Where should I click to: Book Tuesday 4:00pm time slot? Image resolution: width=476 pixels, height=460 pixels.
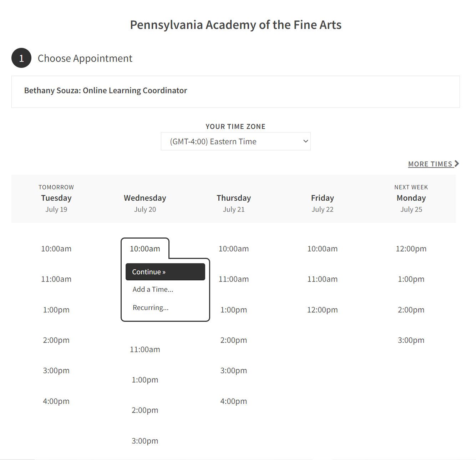point(56,401)
